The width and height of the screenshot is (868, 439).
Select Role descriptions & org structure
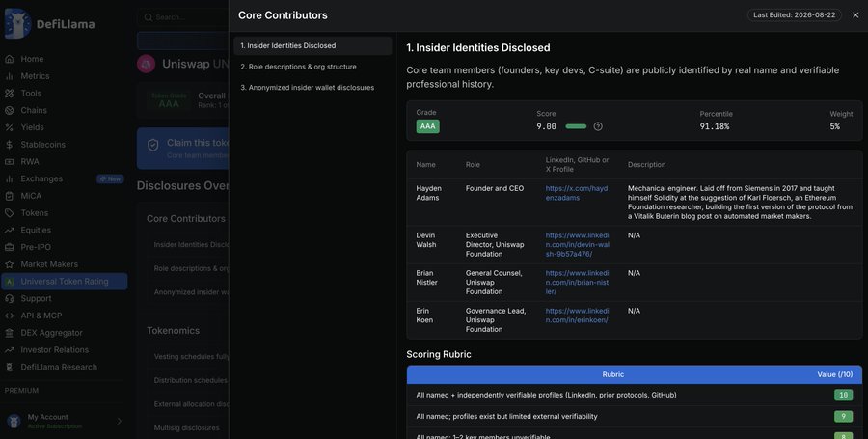[312, 67]
